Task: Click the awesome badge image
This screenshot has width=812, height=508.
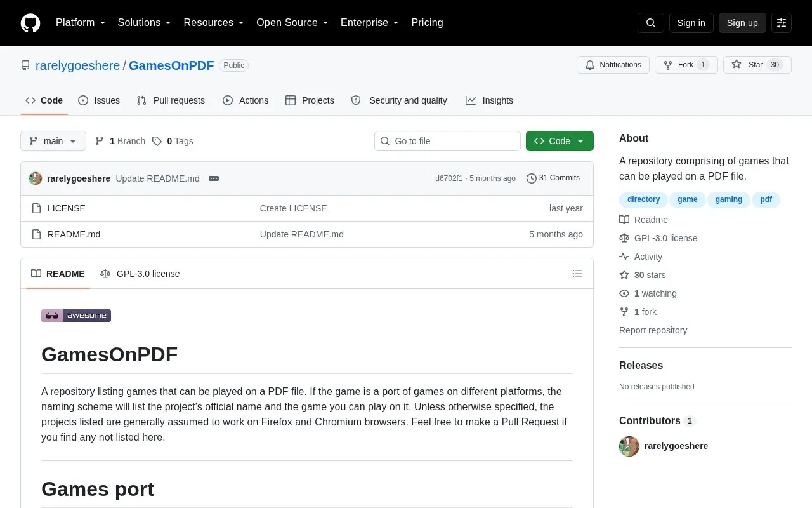Action: (x=76, y=316)
